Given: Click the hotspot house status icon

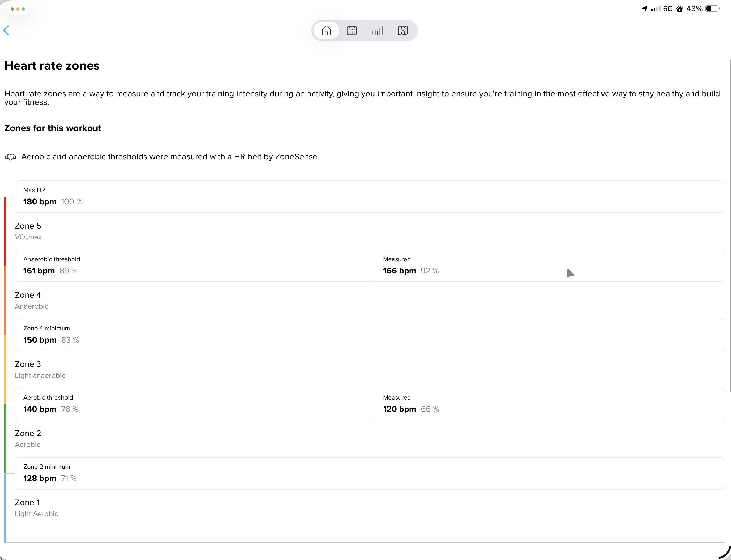Looking at the screenshot, I should click(x=680, y=9).
